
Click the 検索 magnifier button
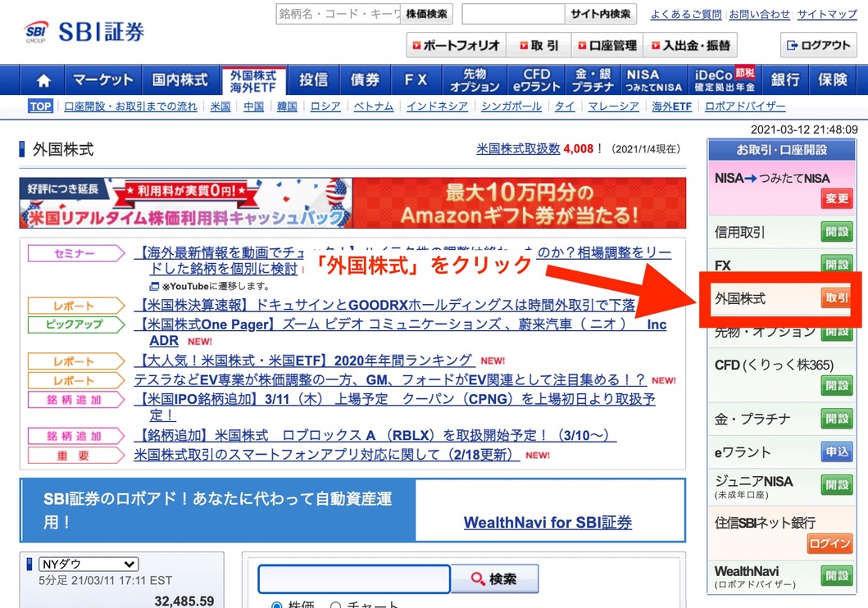click(x=494, y=579)
